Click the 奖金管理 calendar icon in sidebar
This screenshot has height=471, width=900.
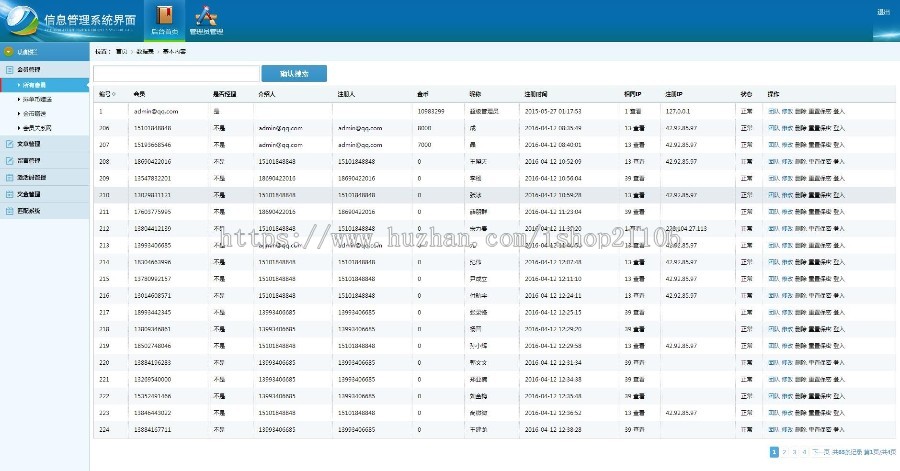point(9,194)
